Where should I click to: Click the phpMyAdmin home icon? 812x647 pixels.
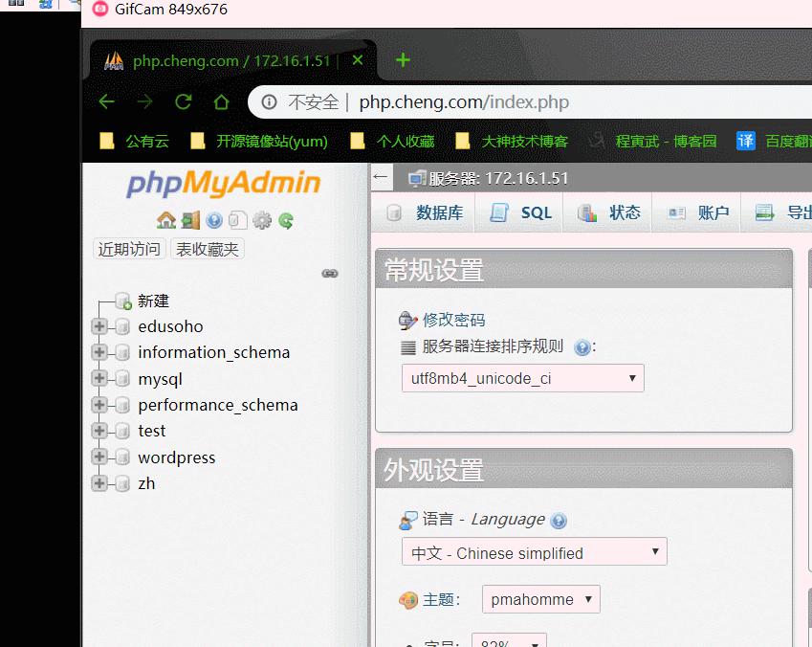[165, 220]
